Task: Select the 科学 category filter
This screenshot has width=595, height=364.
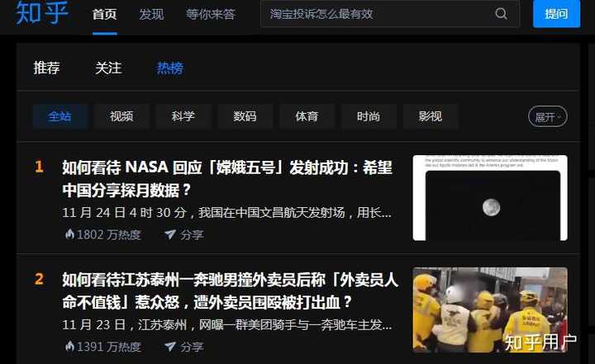Action: 183,116
